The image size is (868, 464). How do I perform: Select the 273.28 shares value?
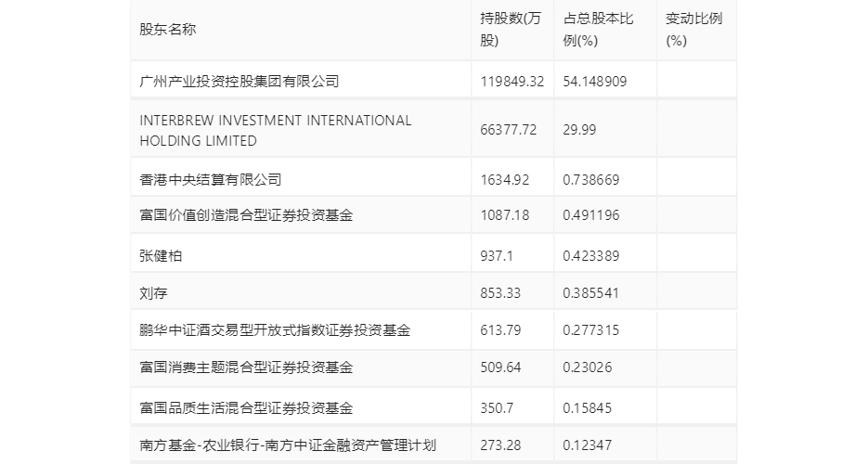pyautogui.click(x=500, y=445)
